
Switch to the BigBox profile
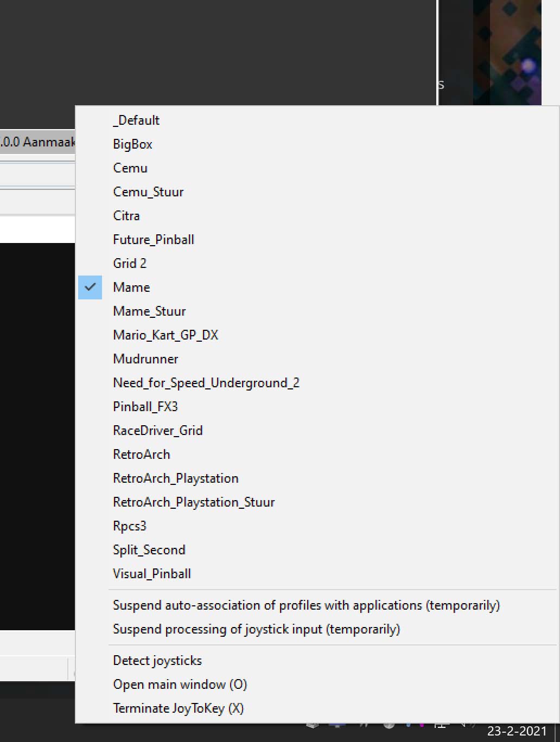[317, 144]
